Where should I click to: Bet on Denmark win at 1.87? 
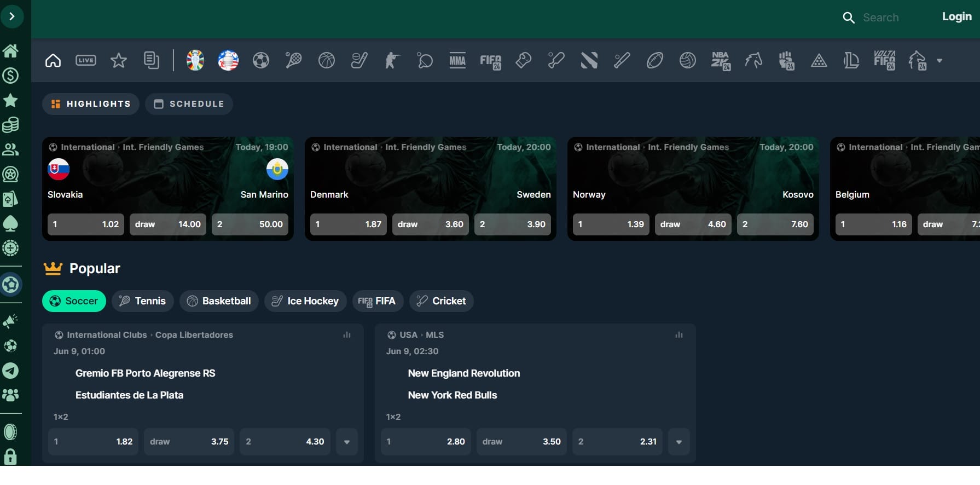[349, 224]
